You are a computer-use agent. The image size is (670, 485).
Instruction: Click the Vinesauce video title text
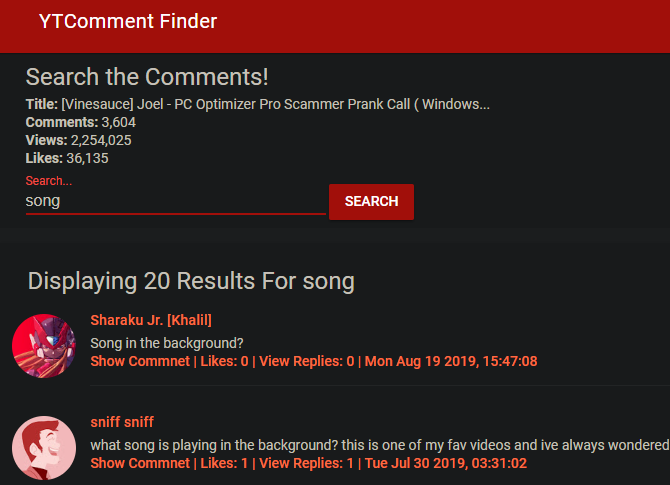(275, 104)
